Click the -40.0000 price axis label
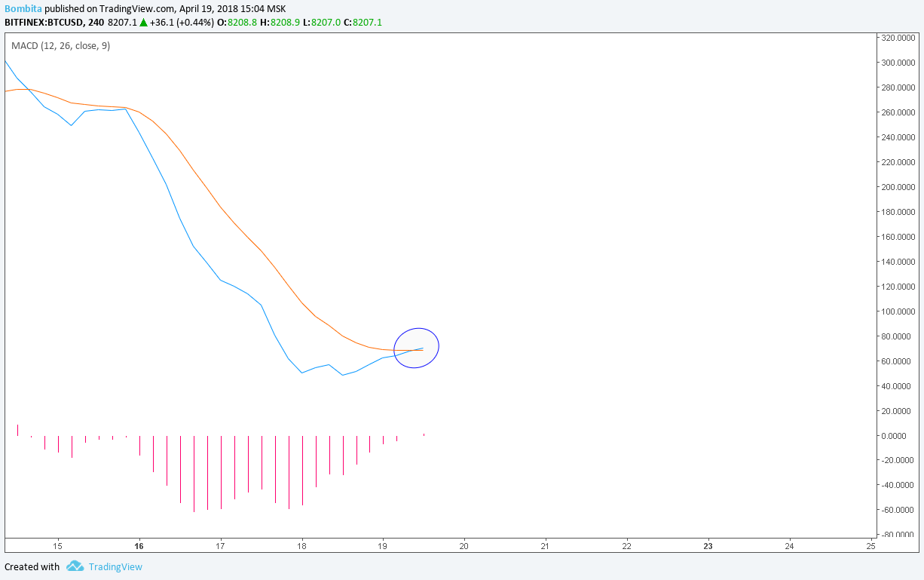Screen dimensions: 924x580 tap(898, 485)
